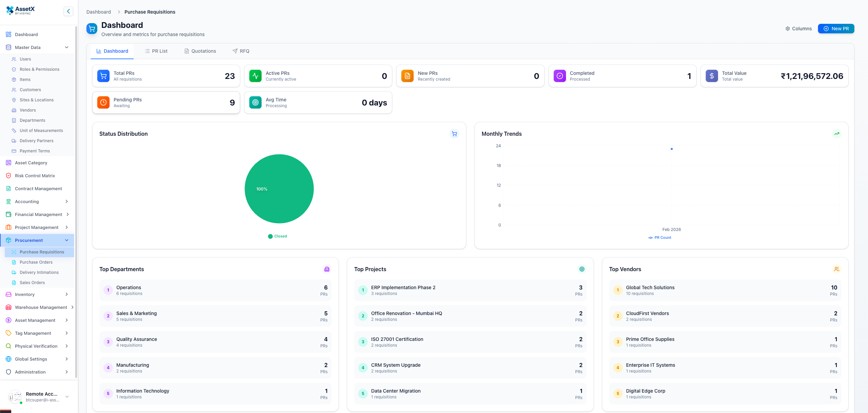The height and width of the screenshot is (413, 868).
Task: Open the cart icon on Status Distribution panel
Action: (x=454, y=134)
